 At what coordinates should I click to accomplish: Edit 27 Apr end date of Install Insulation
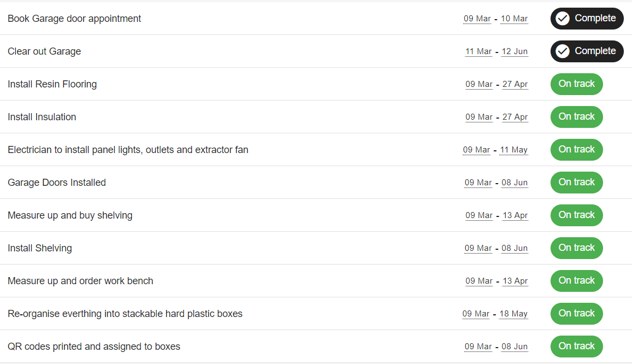pos(515,117)
